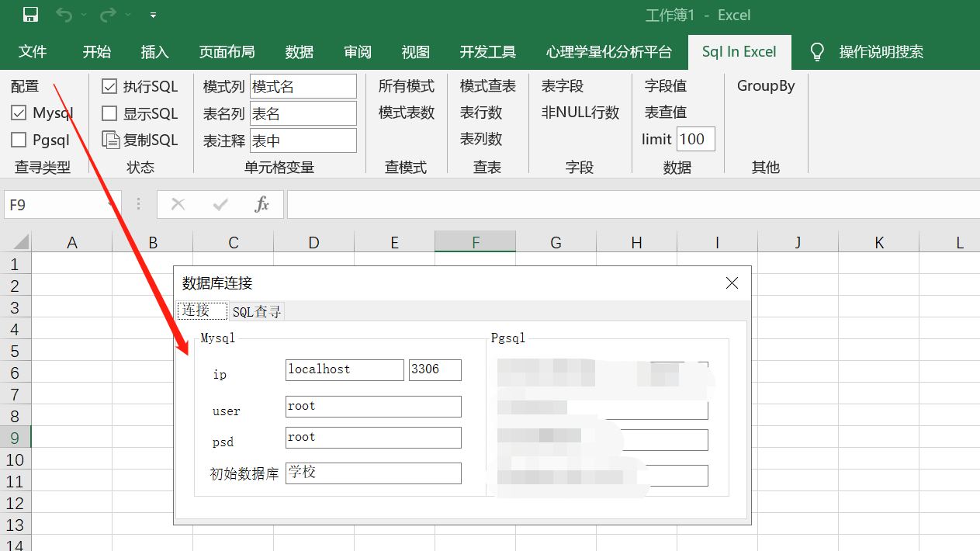Click the 配置 button
Image resolution: width=980 pixels, height=551 pixels.
tap(24, 86)
